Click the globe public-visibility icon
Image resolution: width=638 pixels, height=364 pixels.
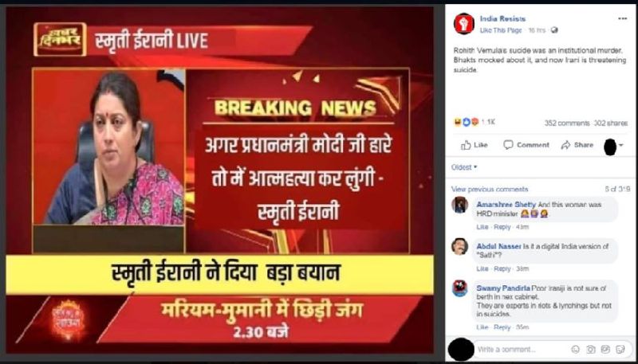tap(554, 30)
